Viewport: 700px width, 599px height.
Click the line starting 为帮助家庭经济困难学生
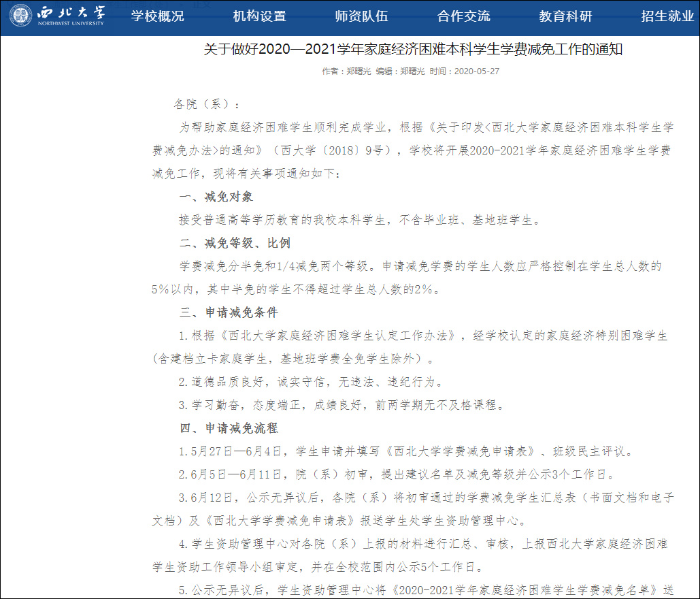coord(427,128)
